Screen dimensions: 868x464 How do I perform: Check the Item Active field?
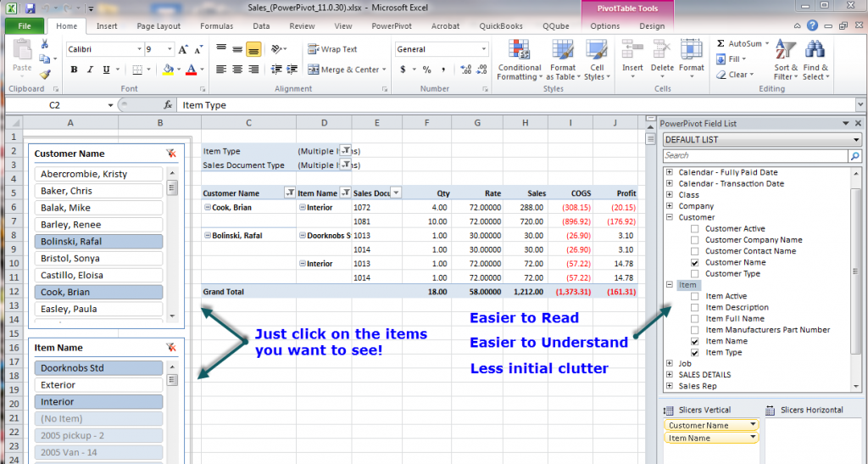pos(695,296)
